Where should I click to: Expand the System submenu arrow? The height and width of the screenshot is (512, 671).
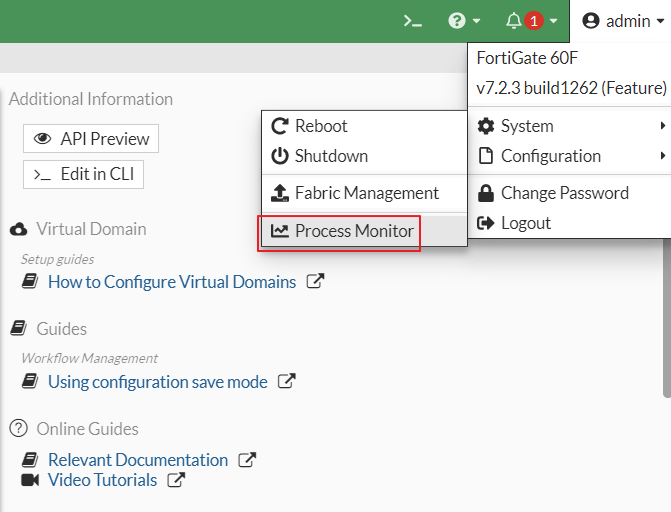(662, 125)
